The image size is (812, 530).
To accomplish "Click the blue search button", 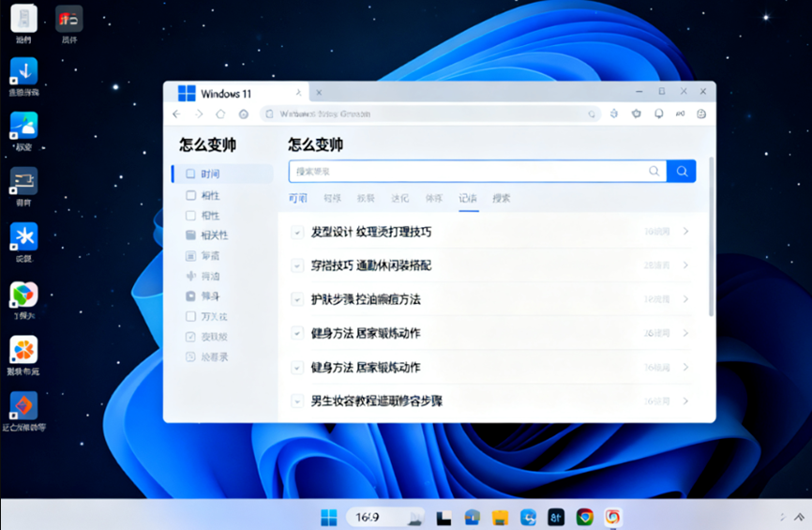I will coord(682,172).
